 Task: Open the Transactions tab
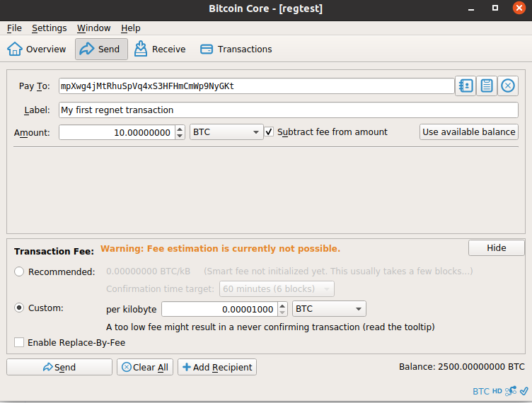(236, 49)
